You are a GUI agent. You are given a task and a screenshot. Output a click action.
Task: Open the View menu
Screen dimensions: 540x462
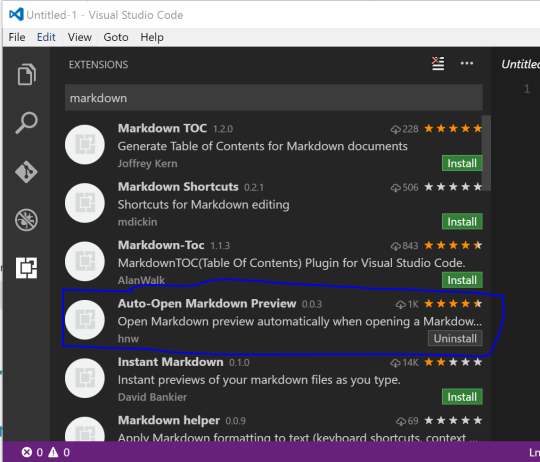point(80,37)
